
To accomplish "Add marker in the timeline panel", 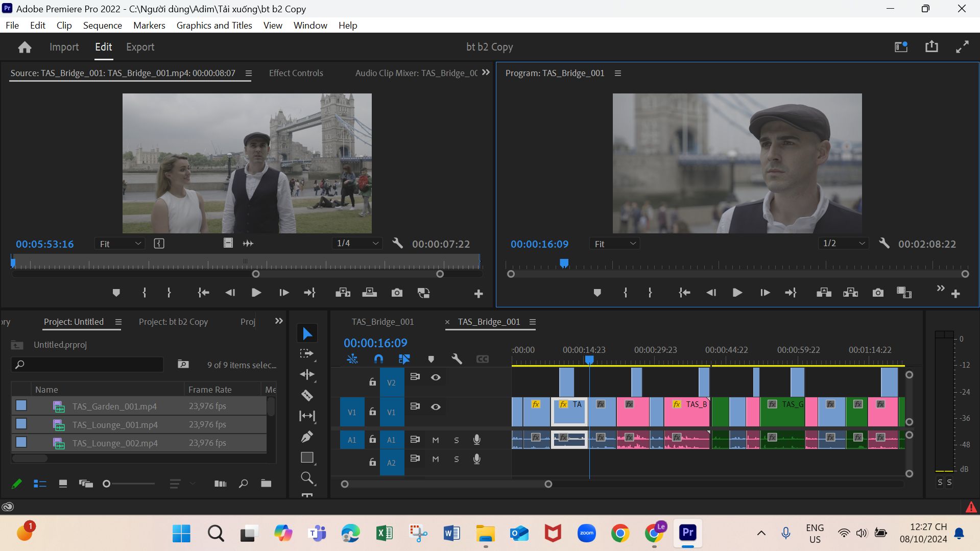I will 431,359.
